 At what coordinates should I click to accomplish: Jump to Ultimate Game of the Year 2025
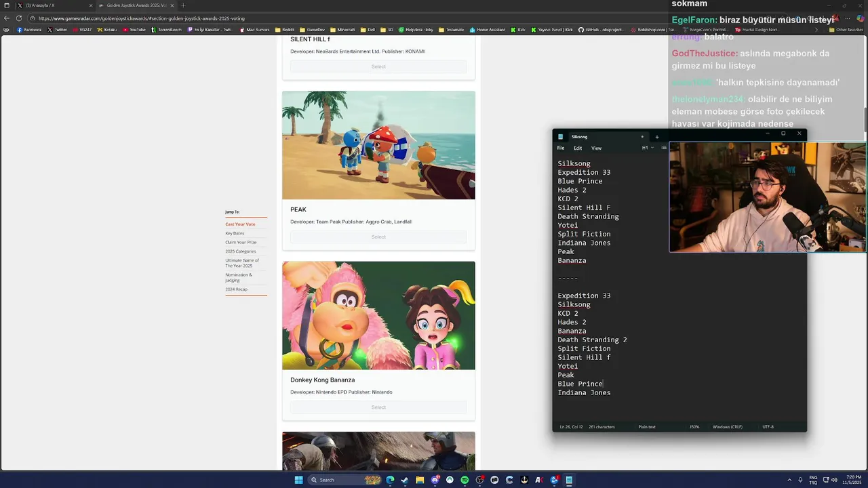coord(242,263)
